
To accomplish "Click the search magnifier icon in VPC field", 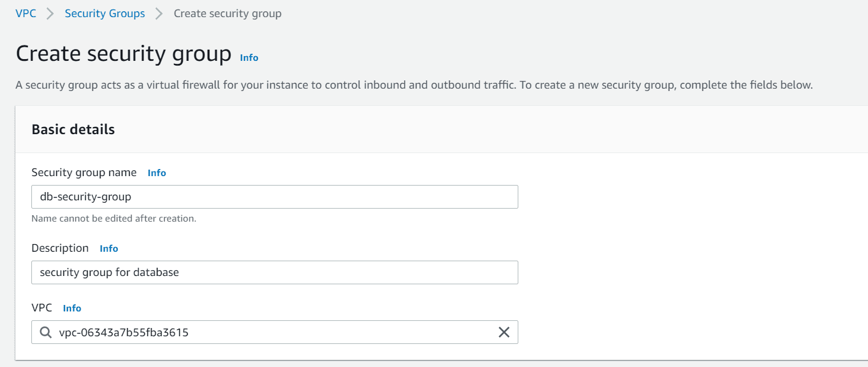I will (46, 333).
